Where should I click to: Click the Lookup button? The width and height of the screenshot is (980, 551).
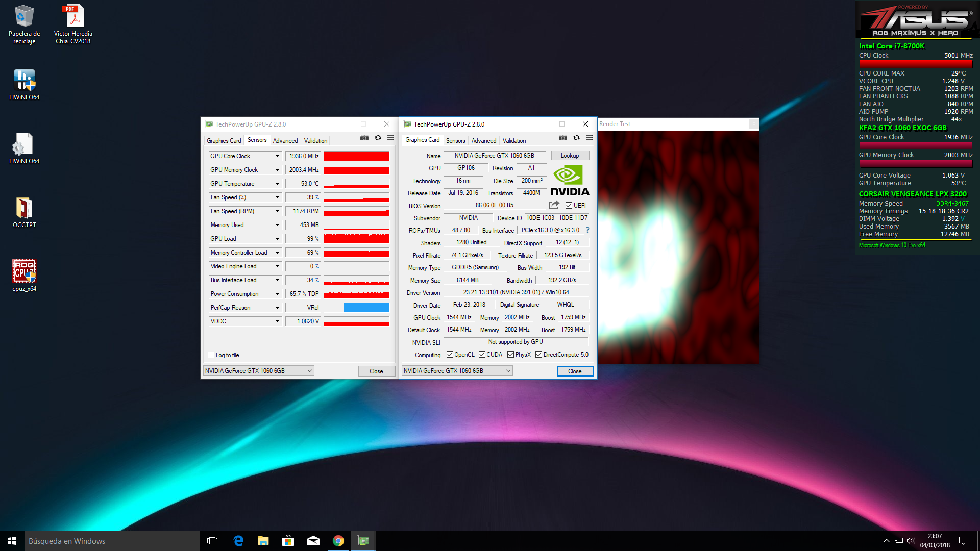coord(570,156)
